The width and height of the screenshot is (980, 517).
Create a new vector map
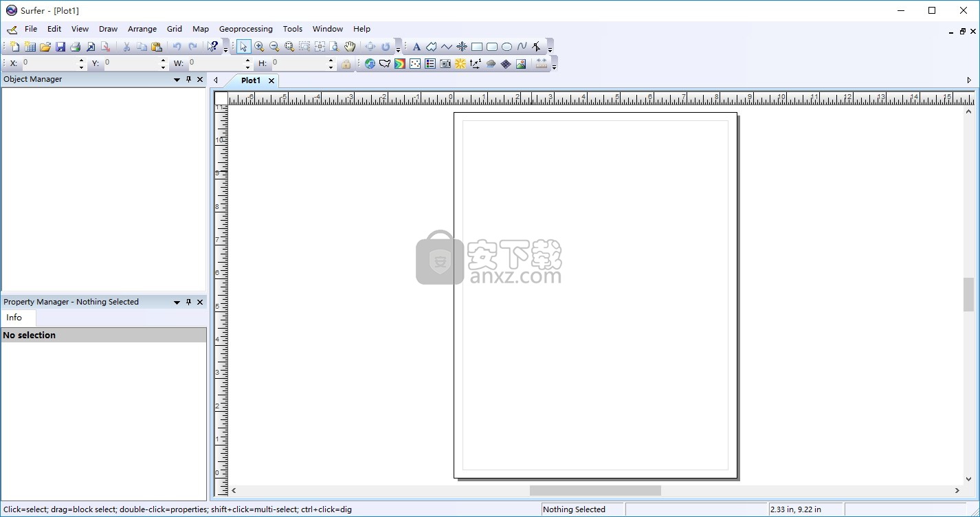pos(476,64)
